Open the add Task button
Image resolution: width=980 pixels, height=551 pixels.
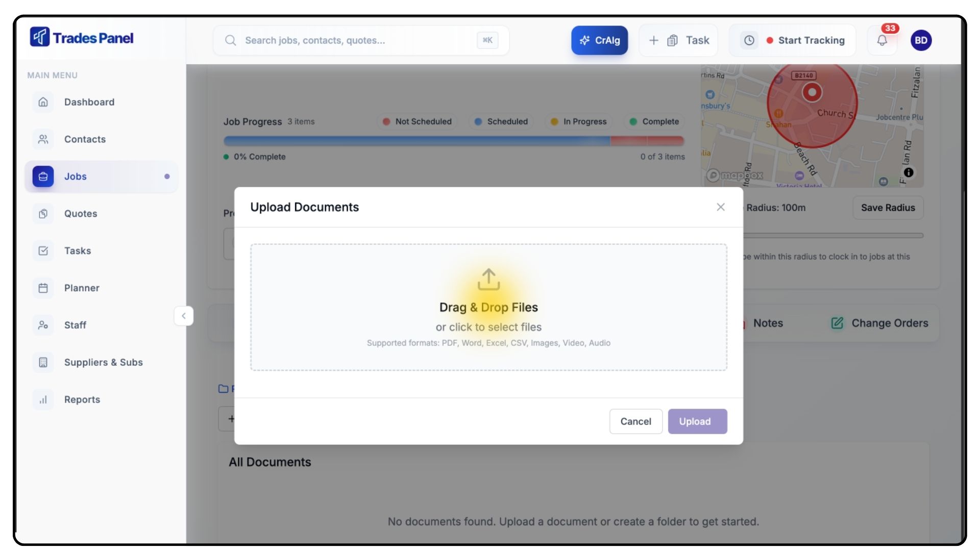[679, 40]
